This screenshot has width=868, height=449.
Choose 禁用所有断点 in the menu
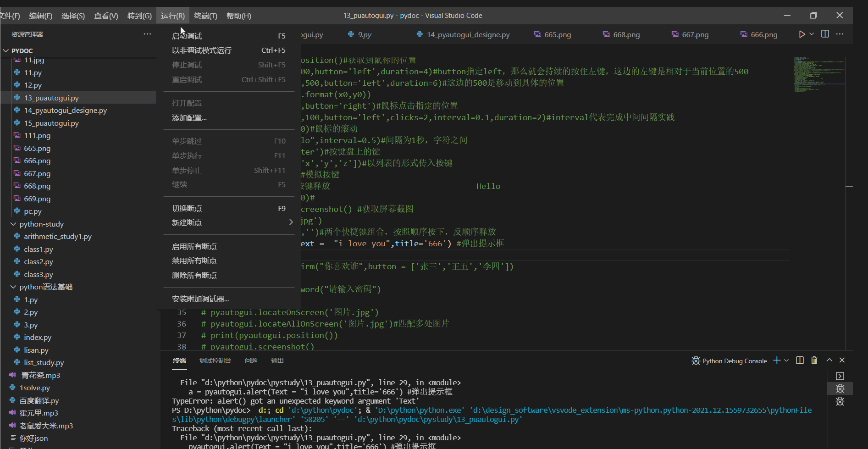click(x=229, y=261)
